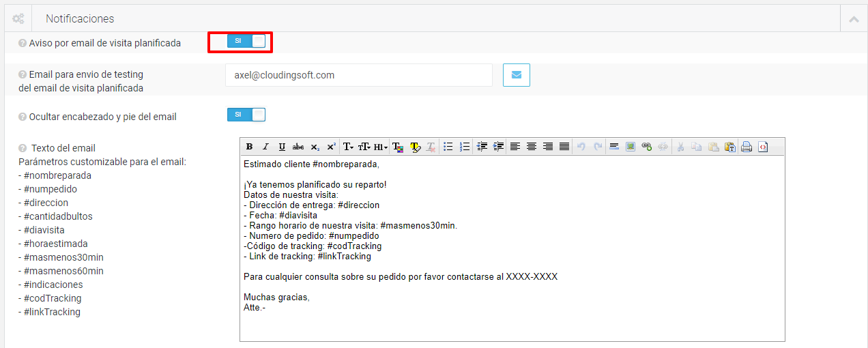Open the font size dropdown
This screenshot has height=348, width=868.
click(x=364, y=147)
